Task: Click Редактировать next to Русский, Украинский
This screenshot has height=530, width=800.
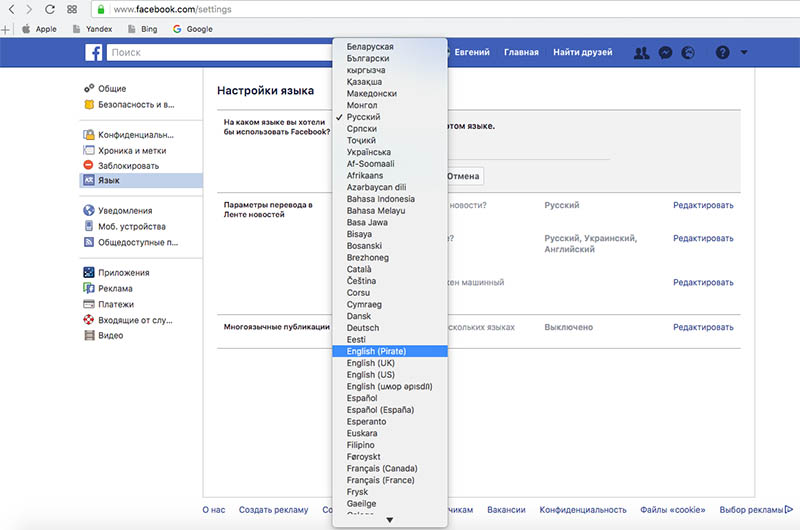Action: [x=703, y=238]
